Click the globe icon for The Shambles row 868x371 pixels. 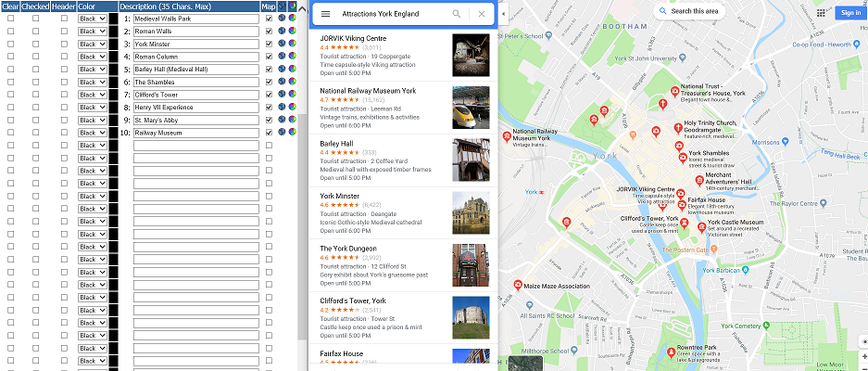click(282, 82)
